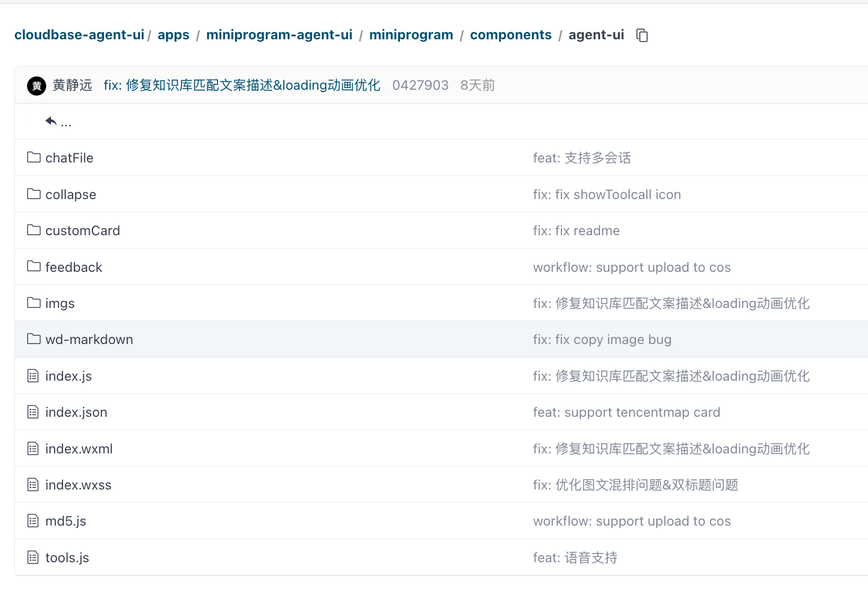Open the 'feat: support tencentmap card' commit
This screenshot has height=601, width=868.
coord(626,413)
